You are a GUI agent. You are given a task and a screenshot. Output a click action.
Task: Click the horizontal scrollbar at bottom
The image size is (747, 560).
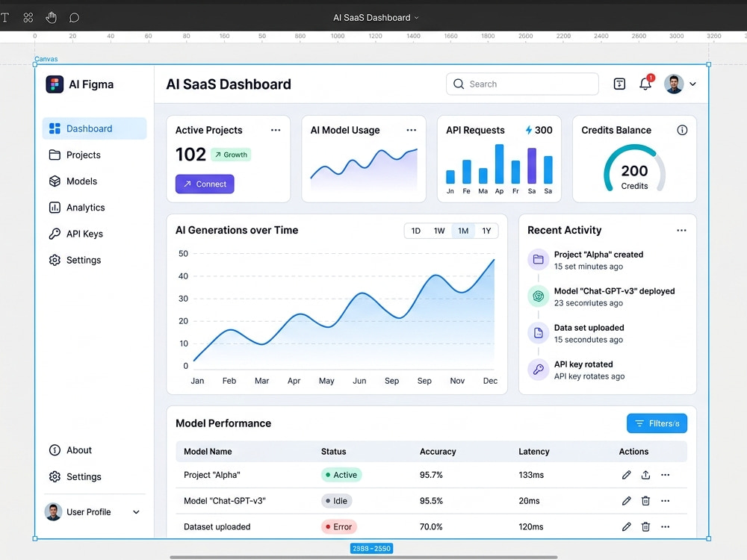point(364,557)
